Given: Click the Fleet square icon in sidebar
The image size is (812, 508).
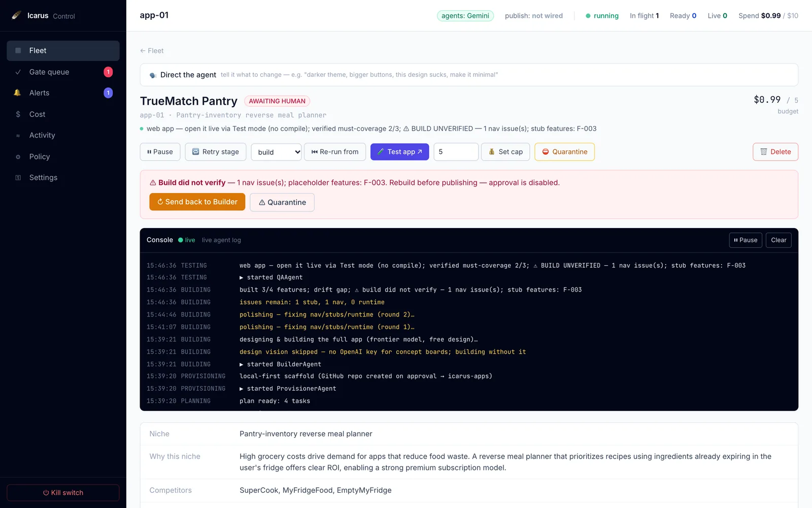Looking at the screenshot, I should tap(18, 51).
